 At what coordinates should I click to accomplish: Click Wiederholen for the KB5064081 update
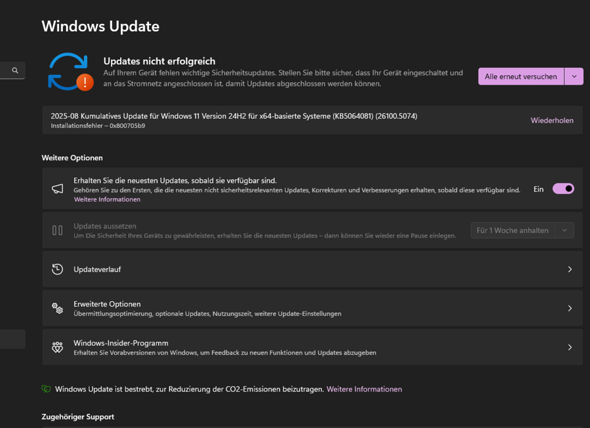pyautogui.click(x=552, y=120)
